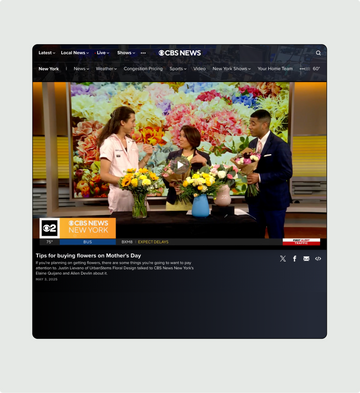Open the embed code icon

[318, 259]
